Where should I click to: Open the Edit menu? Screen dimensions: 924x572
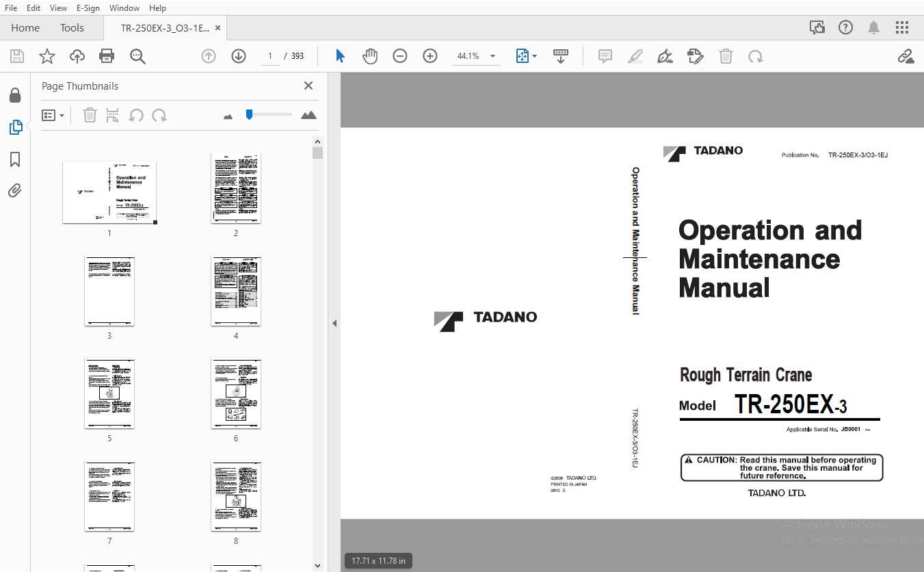pos(34,8)
